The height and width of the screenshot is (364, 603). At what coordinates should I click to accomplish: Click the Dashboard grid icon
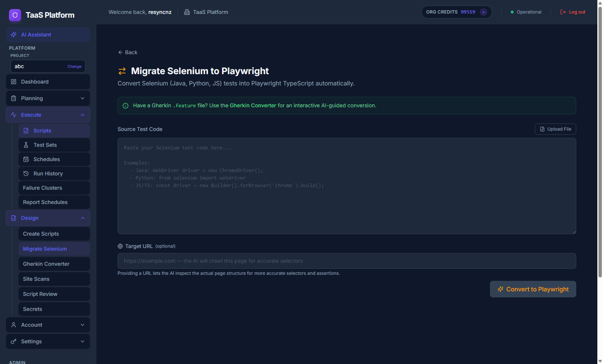click(13, 82)
